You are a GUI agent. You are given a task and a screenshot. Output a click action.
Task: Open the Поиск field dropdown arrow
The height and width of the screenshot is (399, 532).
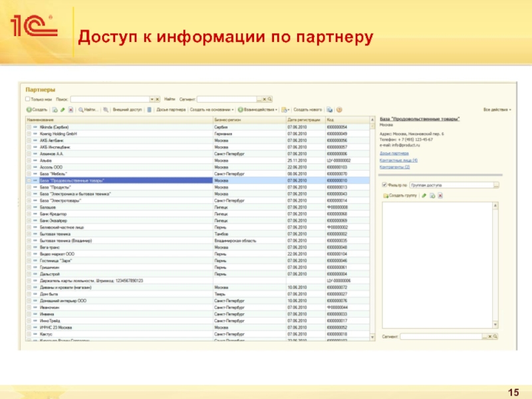(152, 98)
